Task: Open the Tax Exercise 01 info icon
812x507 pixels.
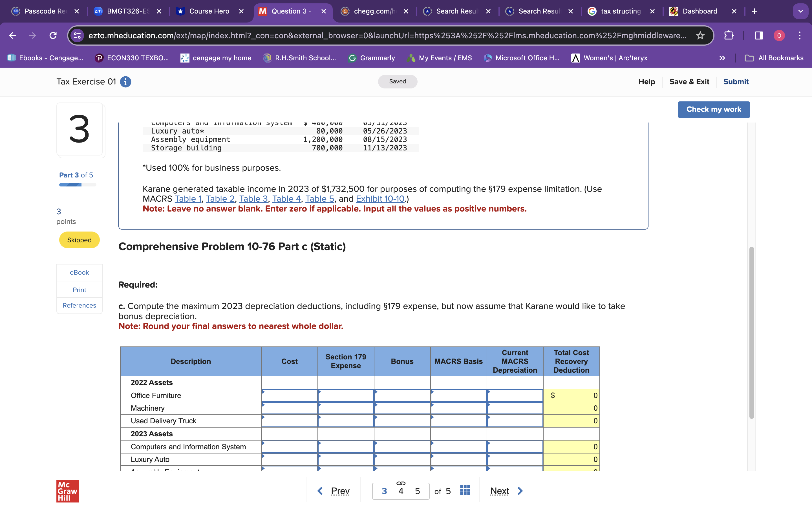Action: [x=125, y=81]
